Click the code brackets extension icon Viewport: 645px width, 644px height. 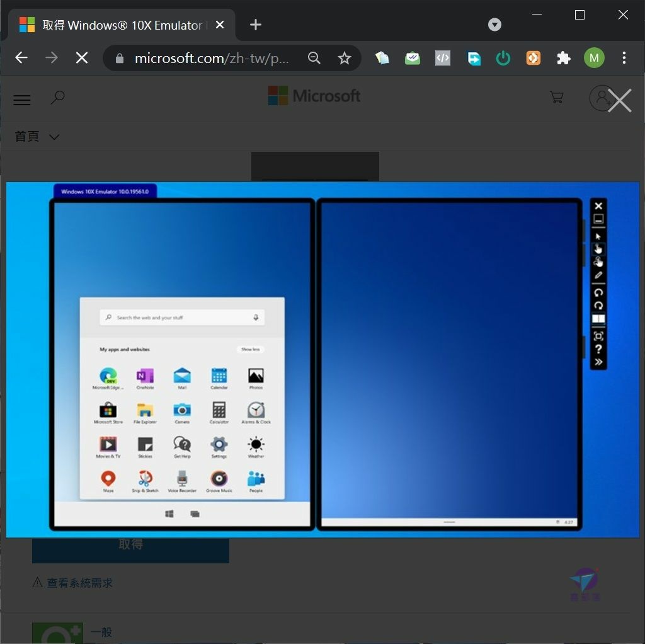[443, 58]
